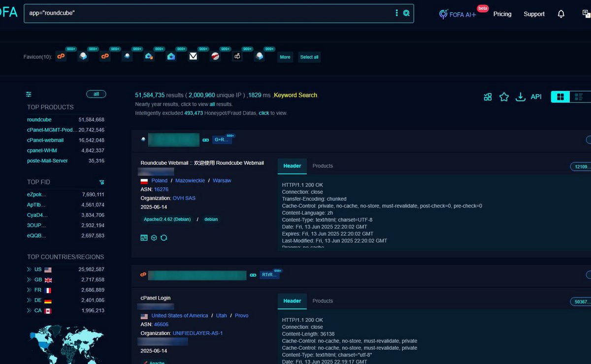Click the cube icon under Roundcube result
The width and height of the screenshot is (591, 364).
154,238
